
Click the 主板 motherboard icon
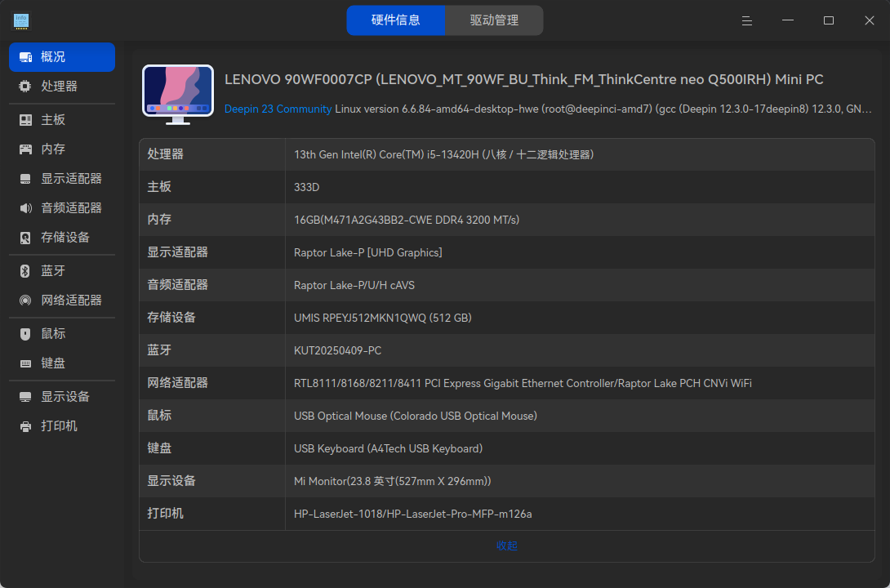[x=25, y=120]
